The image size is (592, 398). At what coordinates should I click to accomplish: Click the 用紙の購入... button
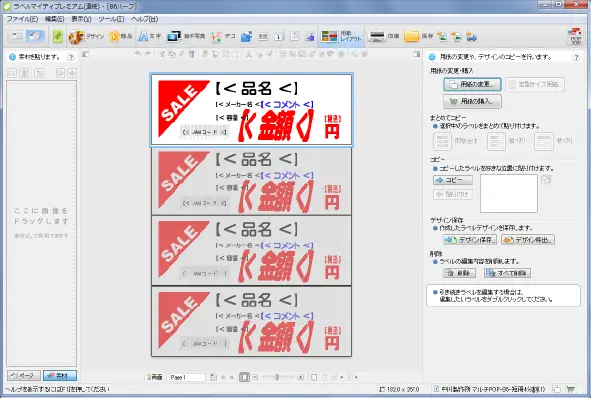point(472,101)
